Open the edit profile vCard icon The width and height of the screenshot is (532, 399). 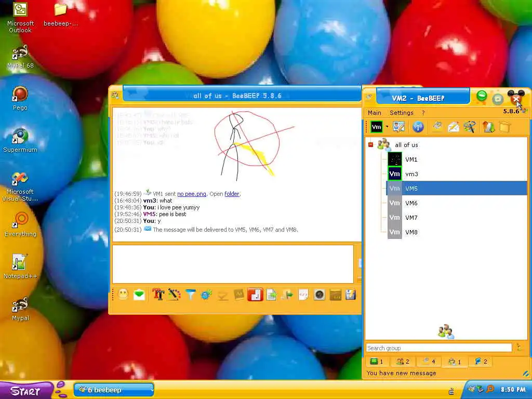[x=398, y=127]
